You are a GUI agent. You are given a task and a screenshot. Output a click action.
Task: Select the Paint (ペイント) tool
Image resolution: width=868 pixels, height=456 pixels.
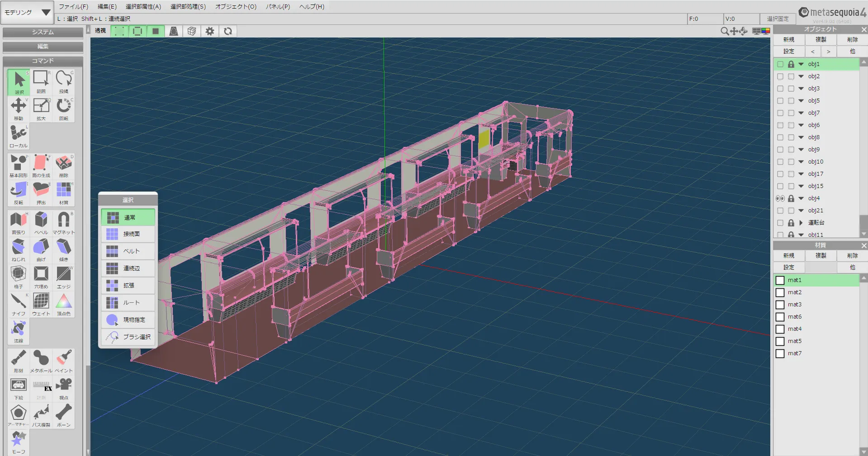click(63, 361)
